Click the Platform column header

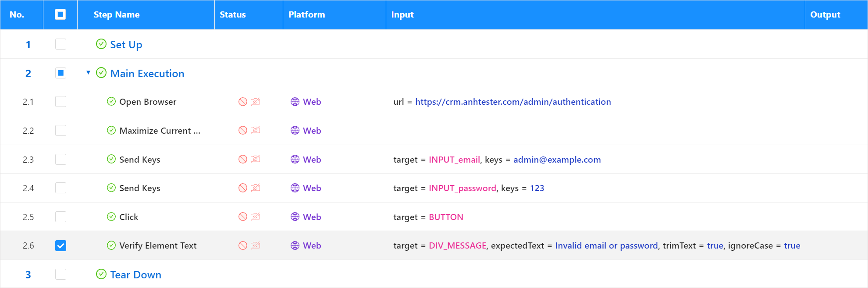click(307, 14)
